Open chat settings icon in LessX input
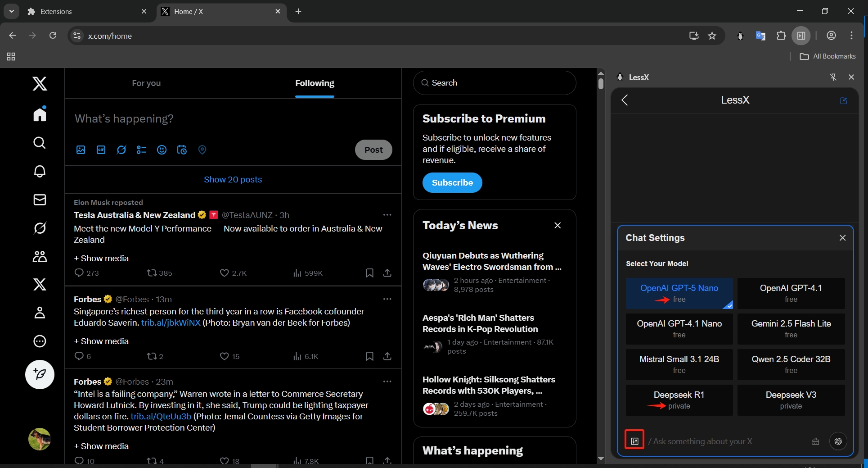The image size is (868, 468). [634, 441]
